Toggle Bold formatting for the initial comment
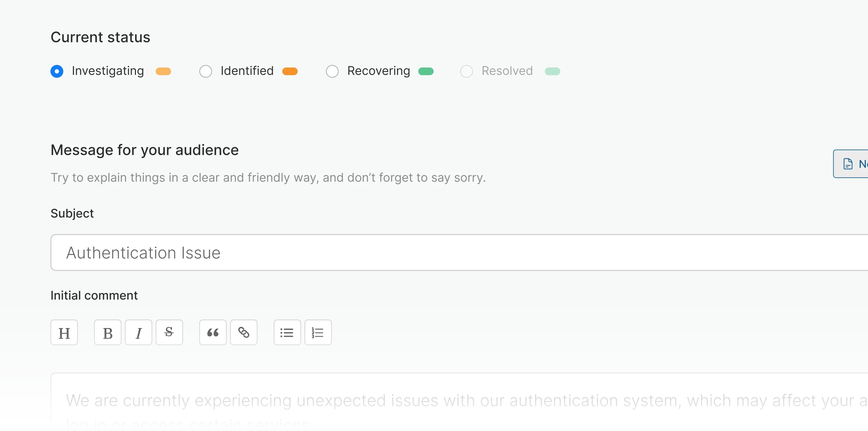Screen dimensions: 868x431 [x=107, y=332]
